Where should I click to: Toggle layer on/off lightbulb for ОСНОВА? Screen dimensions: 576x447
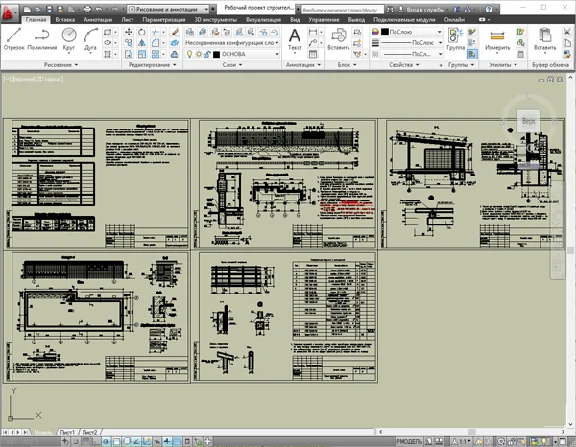tap(190, 54)
